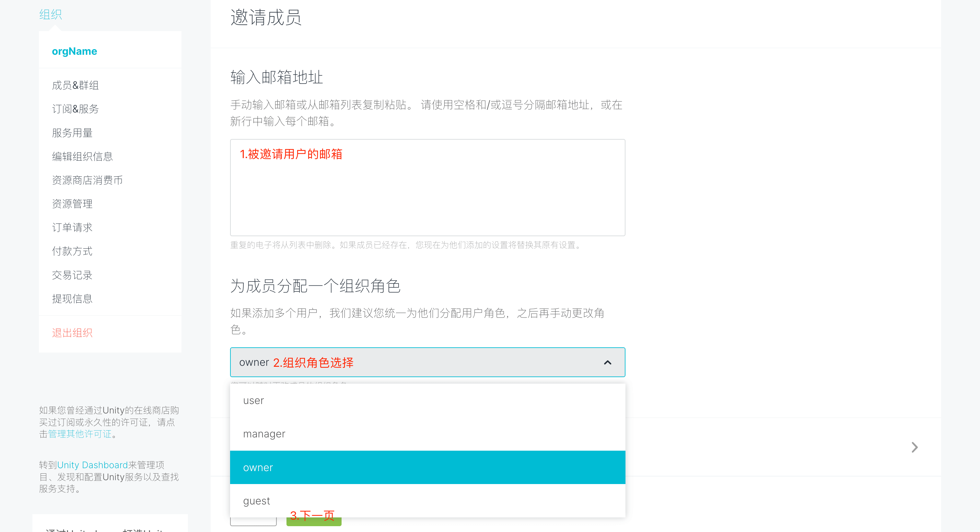View 交易记录 page
Viewport: 980px width, 532px height.
click(72, 275)
